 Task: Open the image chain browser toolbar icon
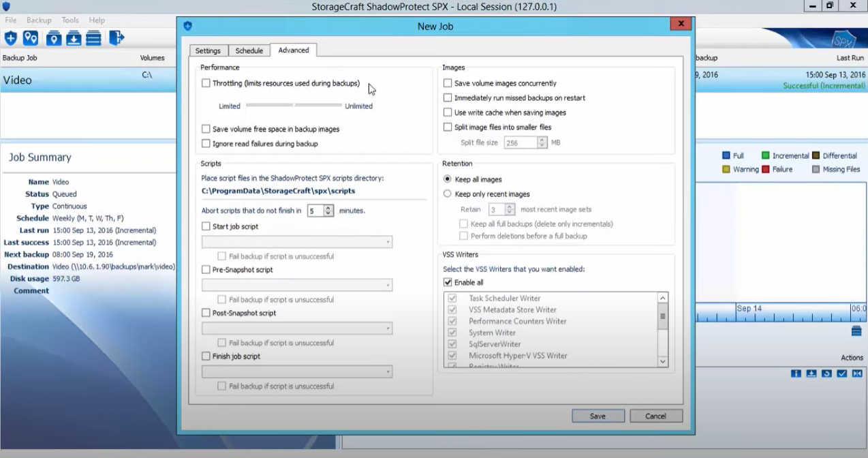[93, 38]
